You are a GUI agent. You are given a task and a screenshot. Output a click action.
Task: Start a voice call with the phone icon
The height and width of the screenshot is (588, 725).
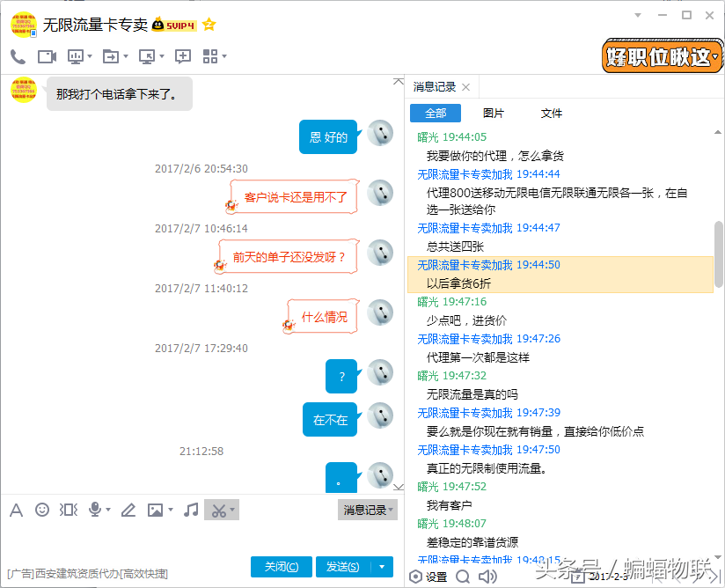coord(16,55)
